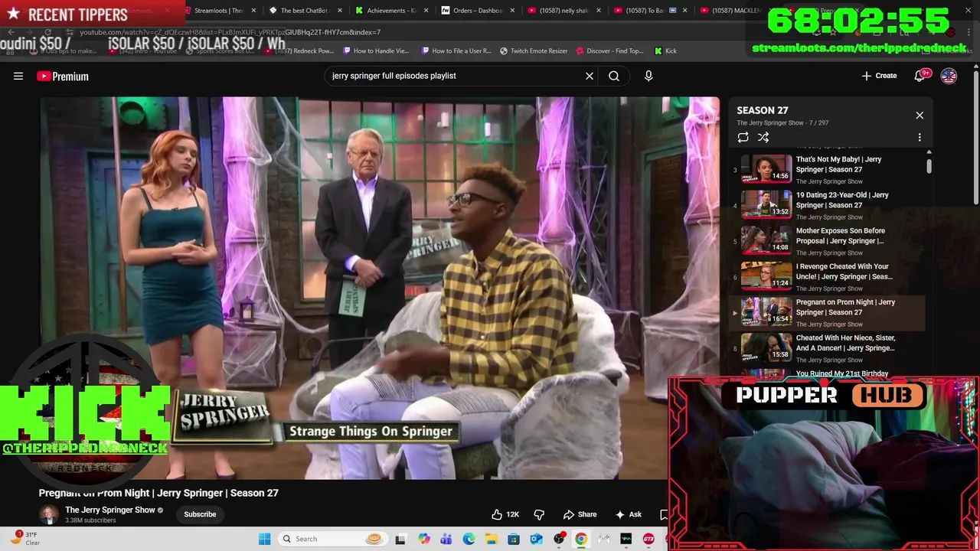
Task: Open Microsoft Edge from the taskbar
Action: (469, 539)
